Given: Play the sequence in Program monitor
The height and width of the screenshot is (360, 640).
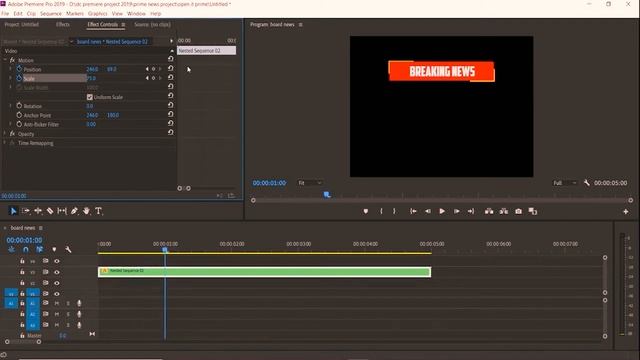Looking at the screenshot, I should [x=442, y=211].
